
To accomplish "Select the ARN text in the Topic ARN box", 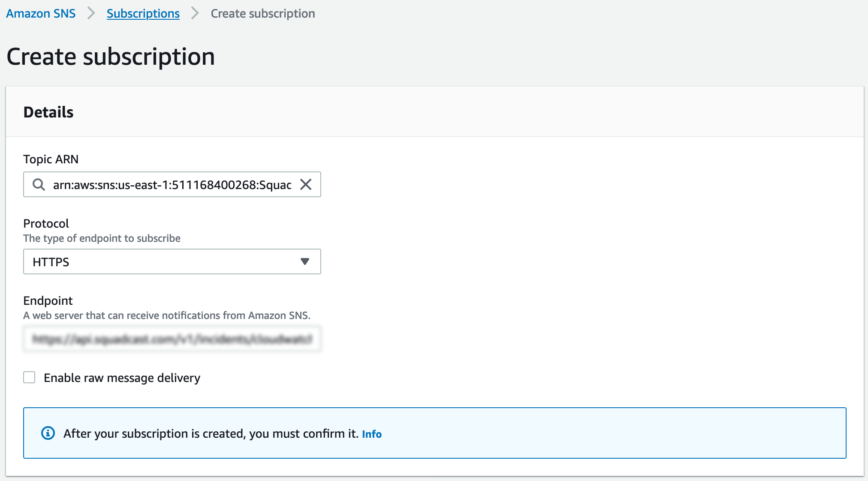I will point(172,185).
